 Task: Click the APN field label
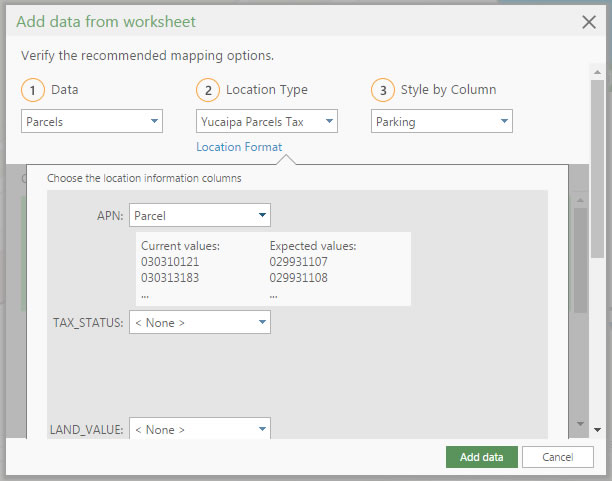tap(110, 216)
